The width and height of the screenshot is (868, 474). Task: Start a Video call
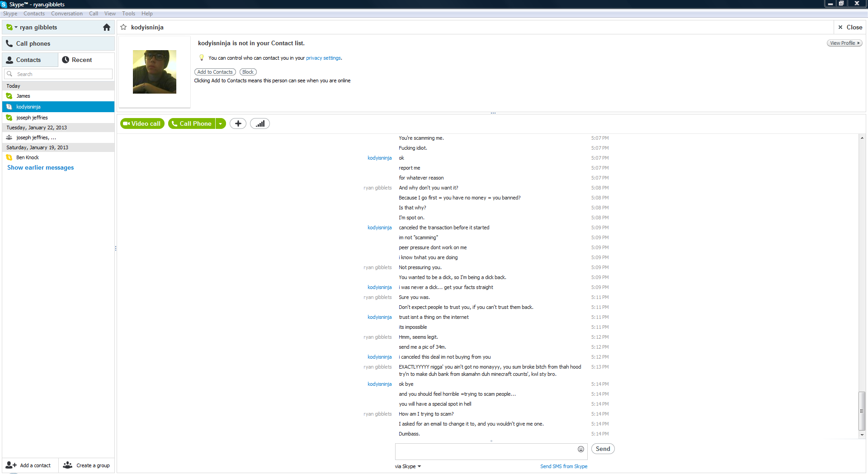tap(142, 123)
